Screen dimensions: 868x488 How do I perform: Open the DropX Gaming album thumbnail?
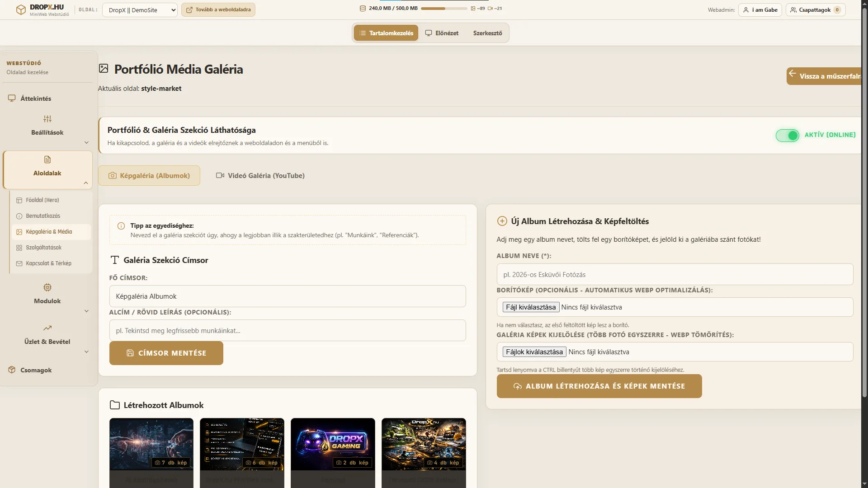pos(333,444)
